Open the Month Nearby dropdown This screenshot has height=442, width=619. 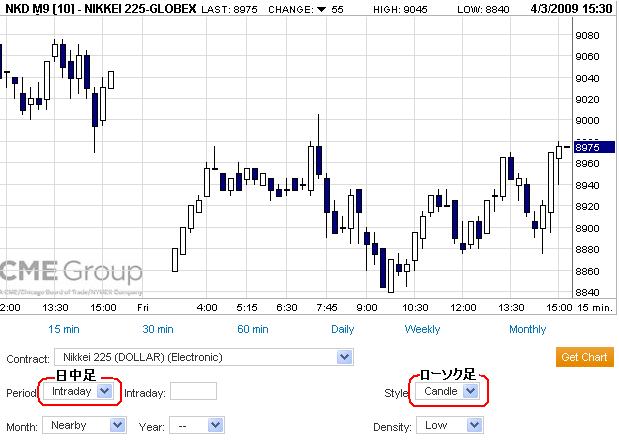[x=117, y=425]
